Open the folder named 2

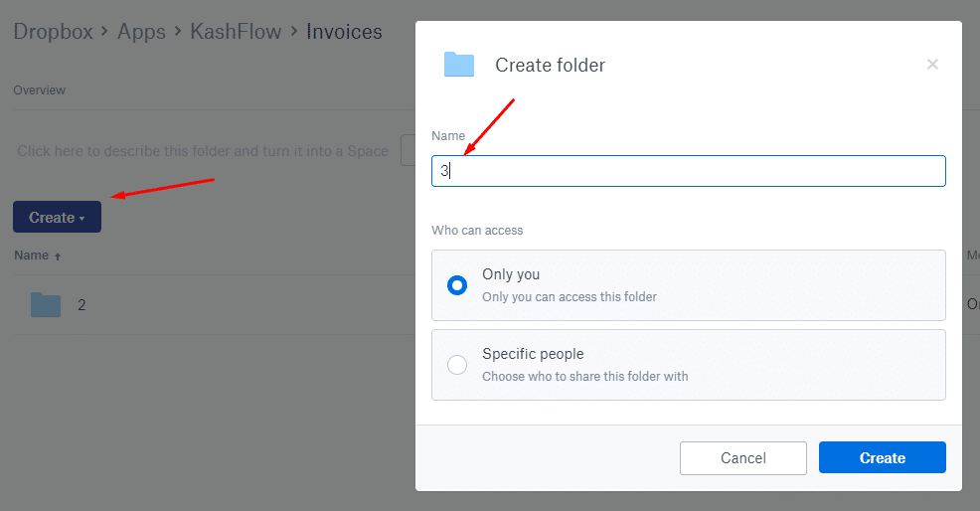click(x=82, y=305)
